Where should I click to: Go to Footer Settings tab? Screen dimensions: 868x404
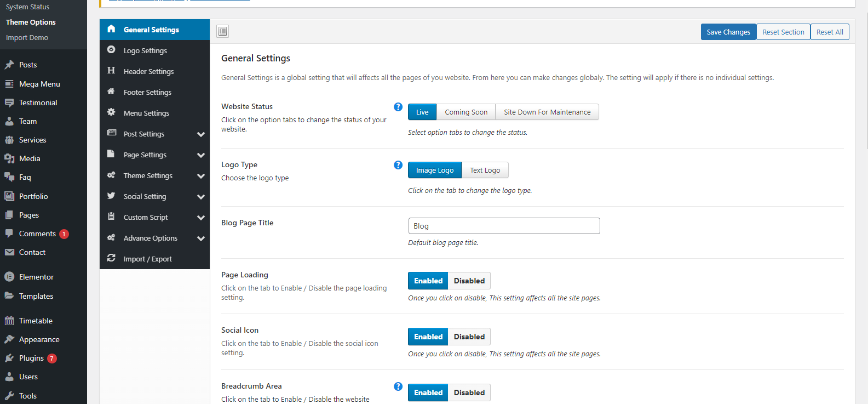coord(147,93)
